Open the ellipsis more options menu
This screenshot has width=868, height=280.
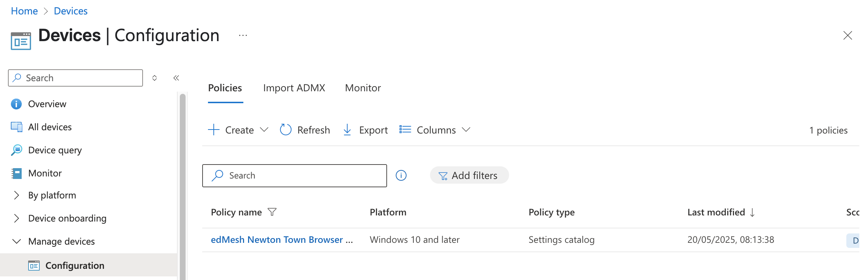click(x=243, y=35)
